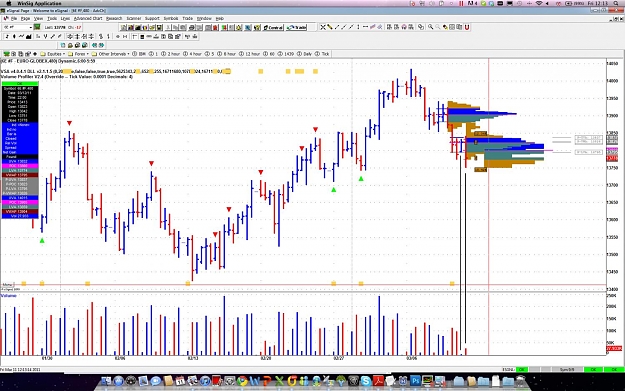Expand the Other Intervals dropdown
This screenshot has width=625, height=391.
point(110,54)
